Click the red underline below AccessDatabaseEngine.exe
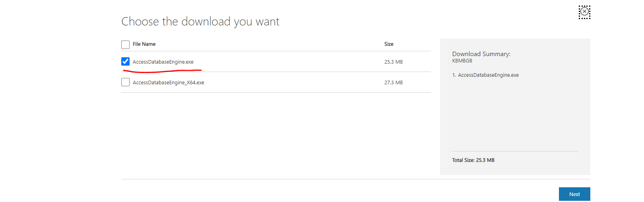Image resolution: width=644 pixels, height=202 pixels. 162,71
